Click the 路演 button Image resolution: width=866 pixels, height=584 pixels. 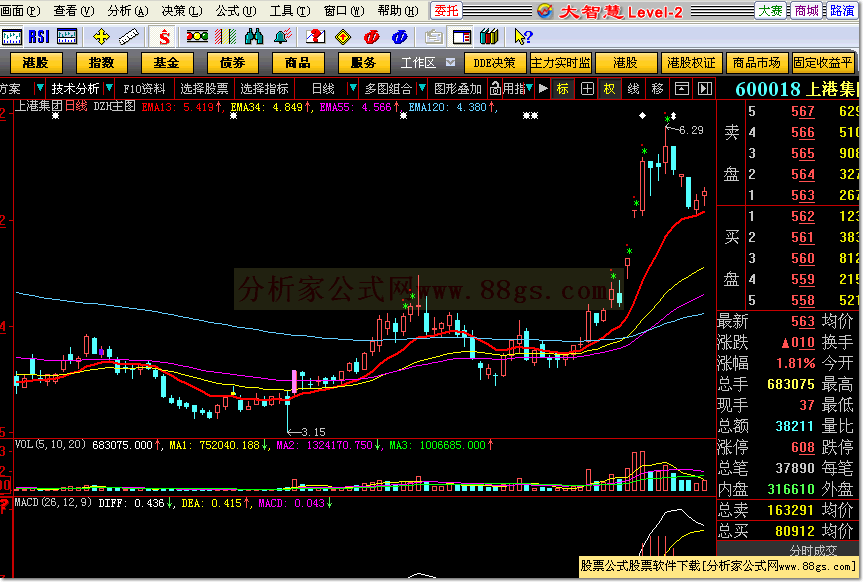tap(842, 10)
